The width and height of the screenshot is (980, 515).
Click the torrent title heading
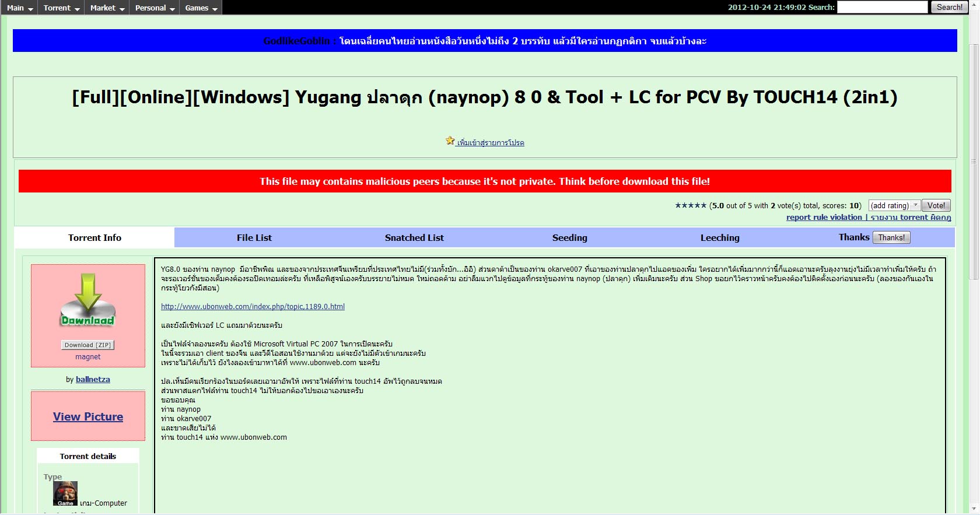tap(485, 97)
